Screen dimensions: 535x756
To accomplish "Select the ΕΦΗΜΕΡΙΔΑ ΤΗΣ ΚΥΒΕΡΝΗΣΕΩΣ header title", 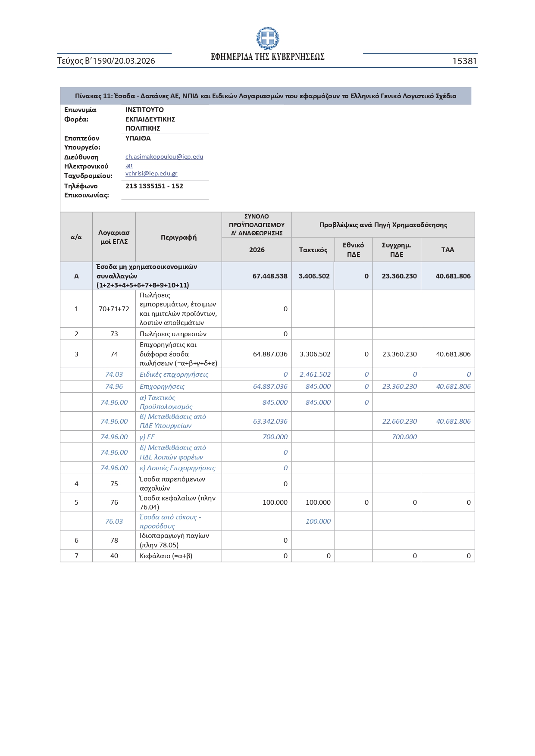I will point(267,57).
